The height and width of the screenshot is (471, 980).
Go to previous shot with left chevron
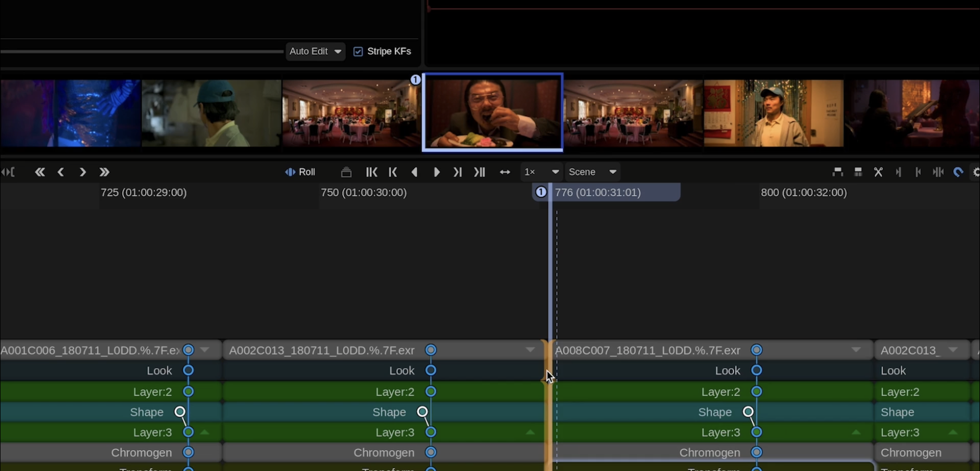click(x=61, y=172)
